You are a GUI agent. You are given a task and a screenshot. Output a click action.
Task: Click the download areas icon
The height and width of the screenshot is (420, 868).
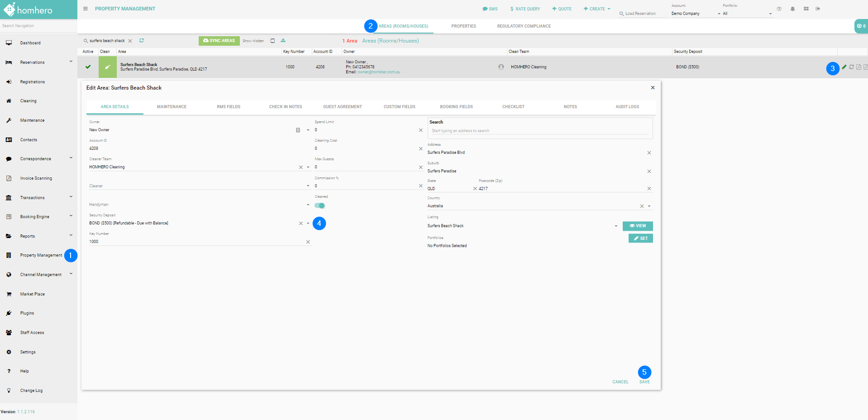pyautogui.click(x=283, y=41)
